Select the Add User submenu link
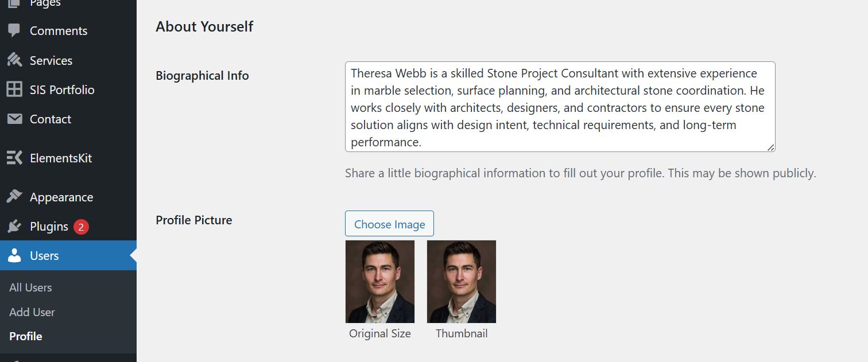The image size is (868, 362). 32,312
